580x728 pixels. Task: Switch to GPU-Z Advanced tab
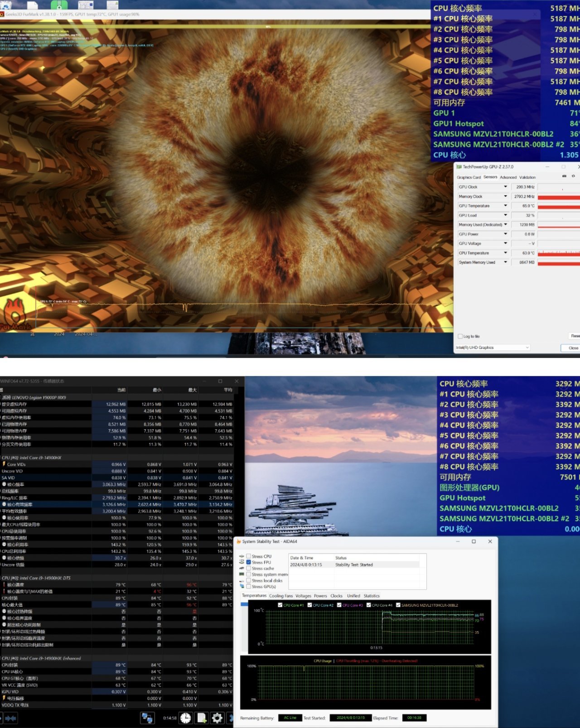(508, 177)
